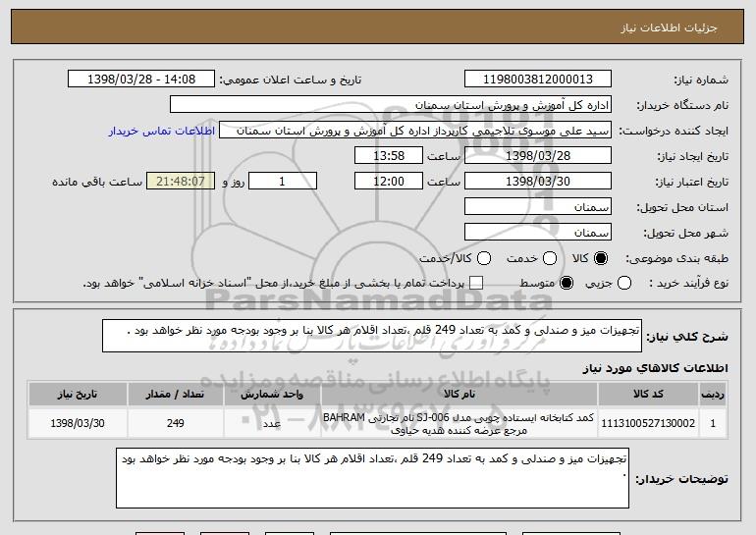The height and width of the screenshot is (535, 756).
Task: Click the عدد unit cell
Action: coord(272,423)
